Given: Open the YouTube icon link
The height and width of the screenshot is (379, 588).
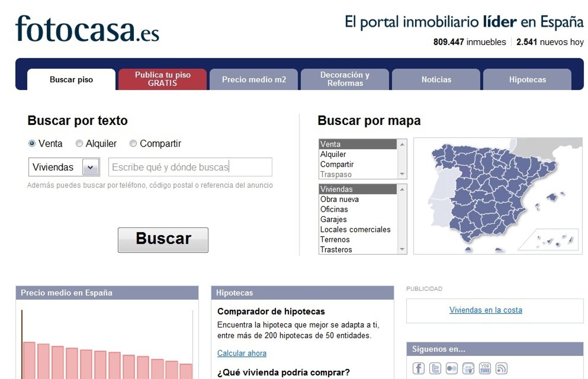Looking at the screenshot, I should tap(485, 368).
